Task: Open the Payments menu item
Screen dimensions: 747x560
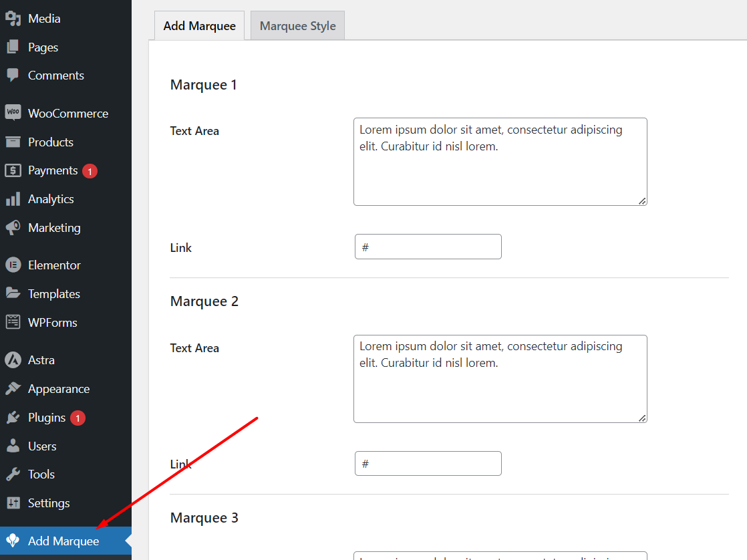Action: coord(53,170)
